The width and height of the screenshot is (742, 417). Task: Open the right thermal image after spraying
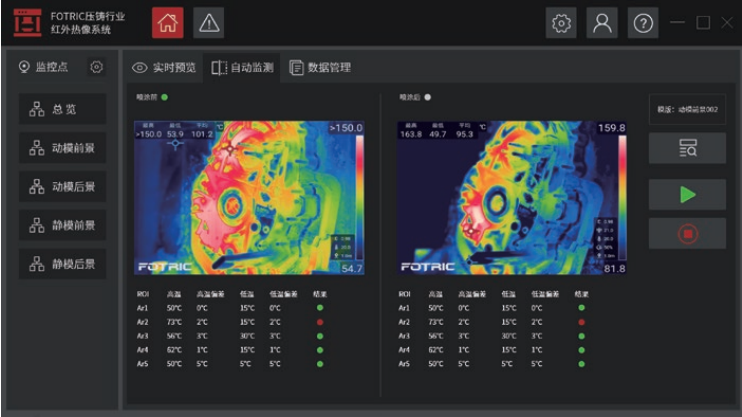point(512,198)
